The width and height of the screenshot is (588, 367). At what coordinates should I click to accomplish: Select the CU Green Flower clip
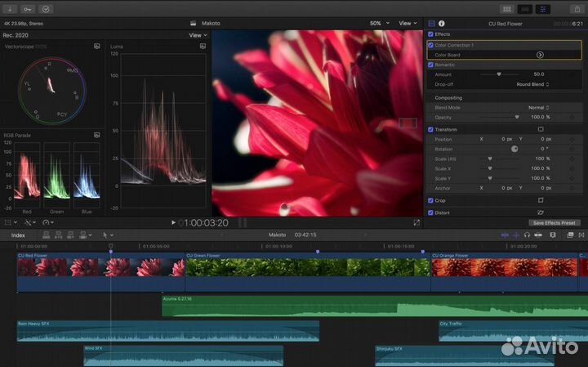pyautogui.click(x=306, y=267)
